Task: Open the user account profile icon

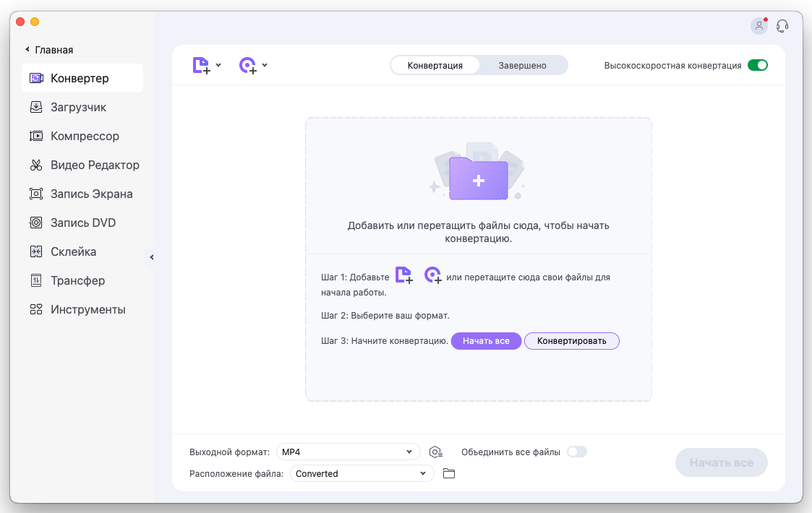Action: [x=758, y=26]
